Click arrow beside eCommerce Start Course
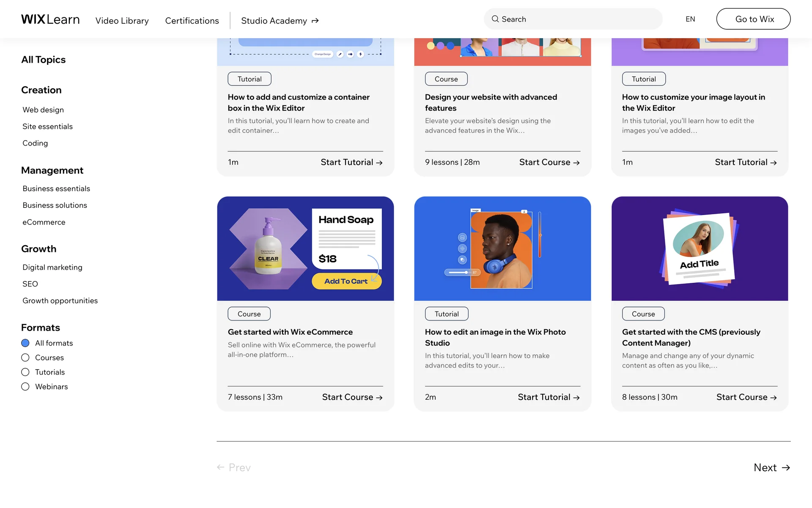The height and width of the screenshot is (508, 812). (379, 398)
